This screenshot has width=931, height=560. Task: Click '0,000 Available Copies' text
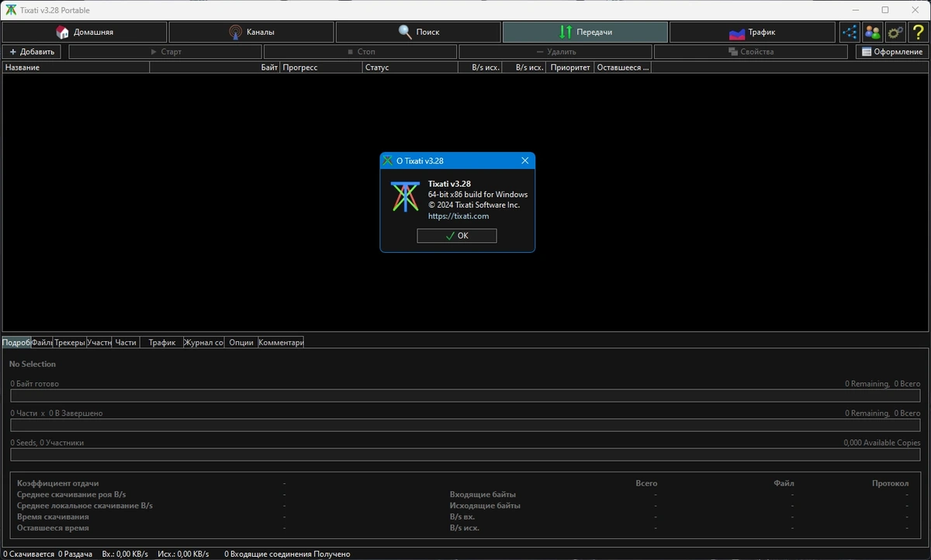pyautogui.click(x=882, y=443)
